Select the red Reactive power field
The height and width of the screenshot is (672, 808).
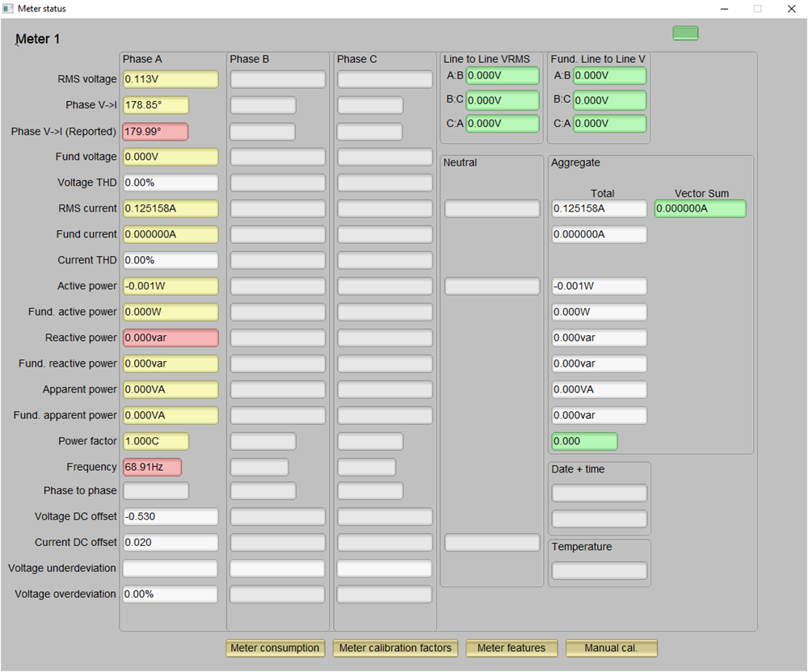170,338
